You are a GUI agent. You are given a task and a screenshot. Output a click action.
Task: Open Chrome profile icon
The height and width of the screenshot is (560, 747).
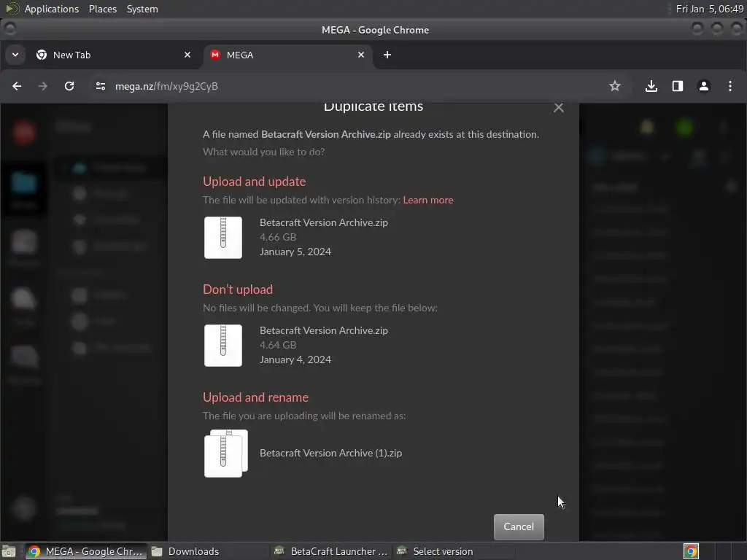(704, 86)
